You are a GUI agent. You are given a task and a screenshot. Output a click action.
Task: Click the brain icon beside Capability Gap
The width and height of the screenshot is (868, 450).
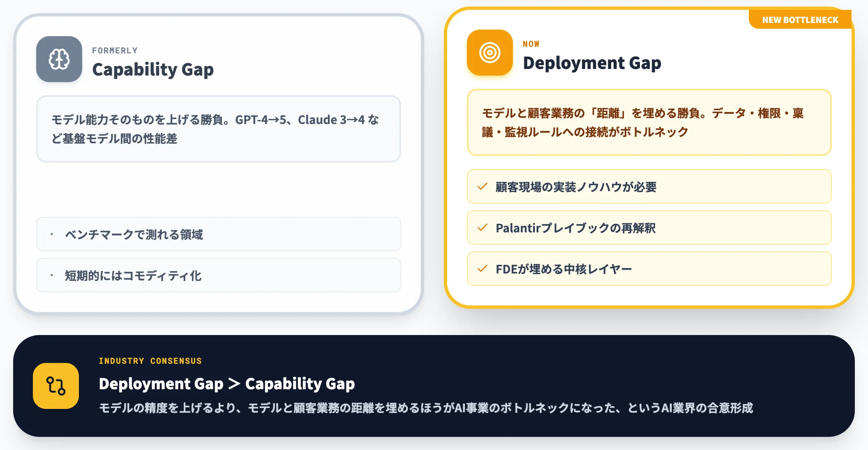click(x=59, y=59)
